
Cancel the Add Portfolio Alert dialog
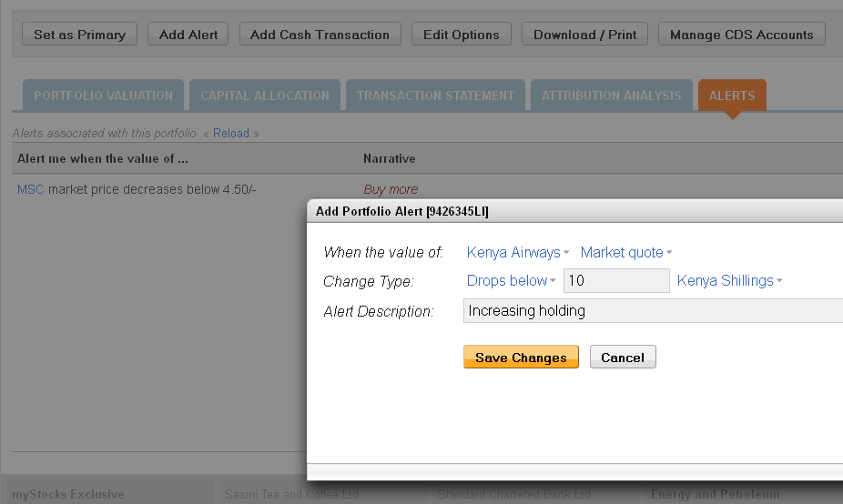pos(623,357)
